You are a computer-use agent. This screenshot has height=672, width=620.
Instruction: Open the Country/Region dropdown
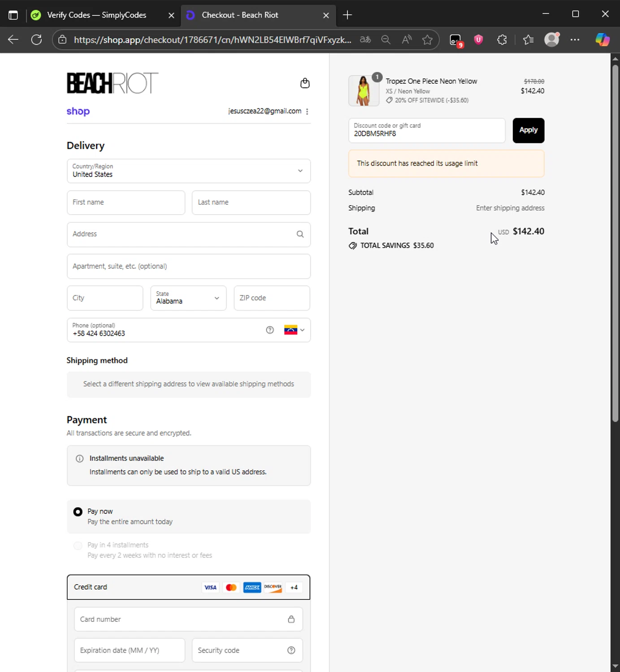(x=189, y=171)
